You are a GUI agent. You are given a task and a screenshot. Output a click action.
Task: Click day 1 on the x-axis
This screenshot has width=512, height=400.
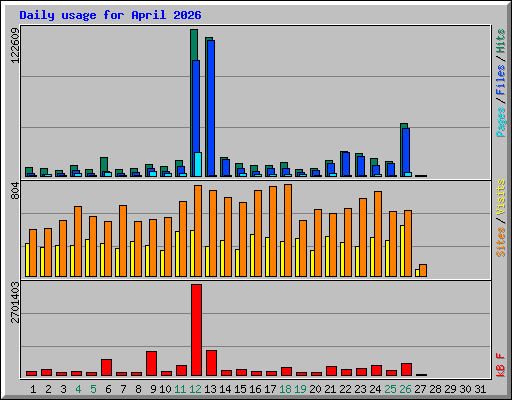point(33,389)
